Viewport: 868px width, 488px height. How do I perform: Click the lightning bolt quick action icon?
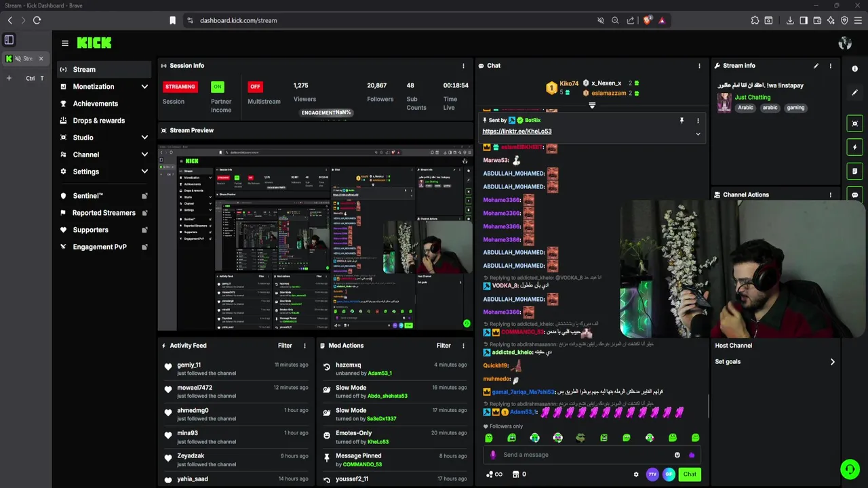(855, 147)
